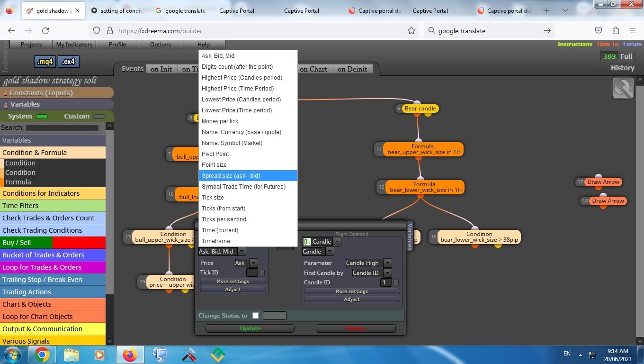Image resolution: width=644 pixels, height=364 pixels.
Task: Click the tracking protection shield icon
Action: click(x=97, y=31)
